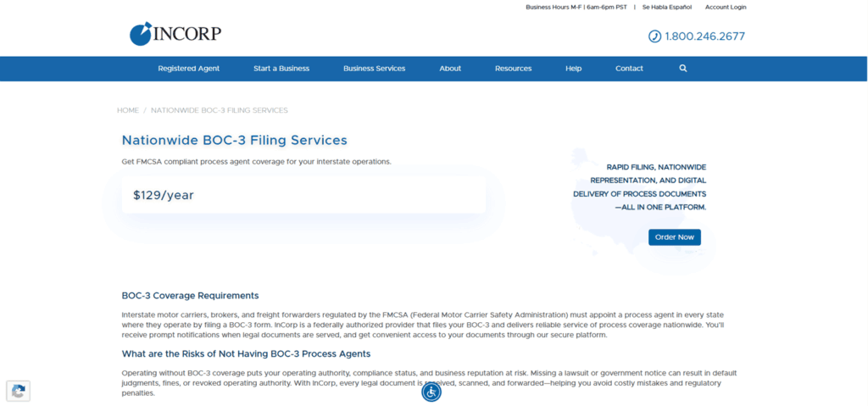Open the Help menu item

[x=574, y=69]
